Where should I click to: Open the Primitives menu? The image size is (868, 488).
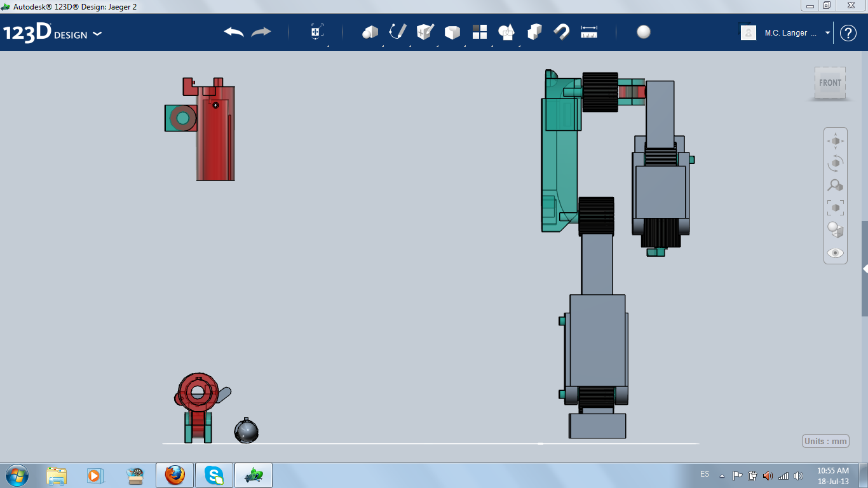click(x=370, y=32)
